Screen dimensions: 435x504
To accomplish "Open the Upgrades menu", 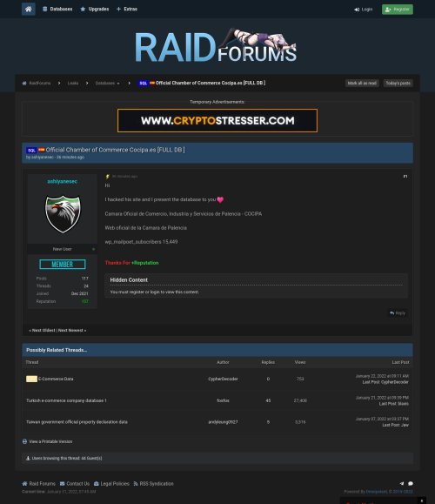I will [95, 9].
